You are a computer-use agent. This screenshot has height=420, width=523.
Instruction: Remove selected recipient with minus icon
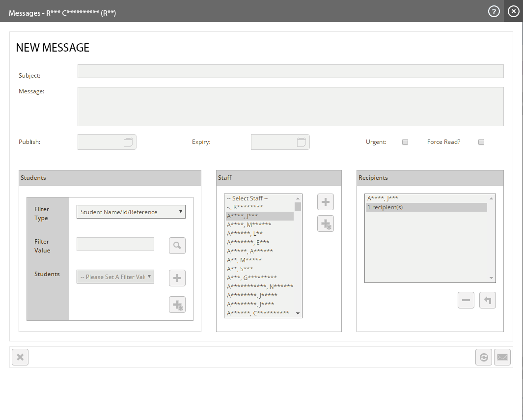point(466,300)
